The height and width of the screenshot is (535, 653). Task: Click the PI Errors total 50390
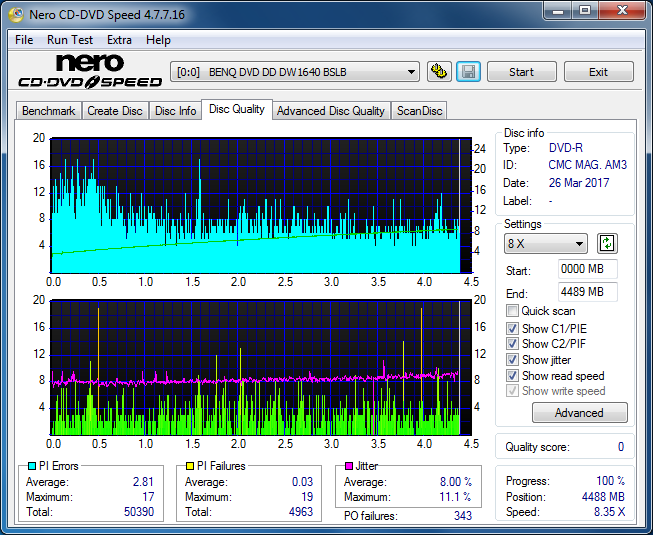pyautogui.click(x=139, y=512)
